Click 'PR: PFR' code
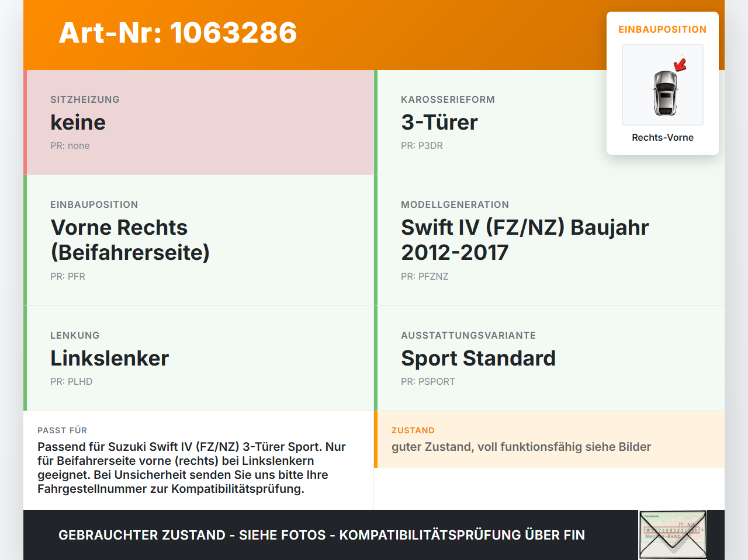 (68, 276)
